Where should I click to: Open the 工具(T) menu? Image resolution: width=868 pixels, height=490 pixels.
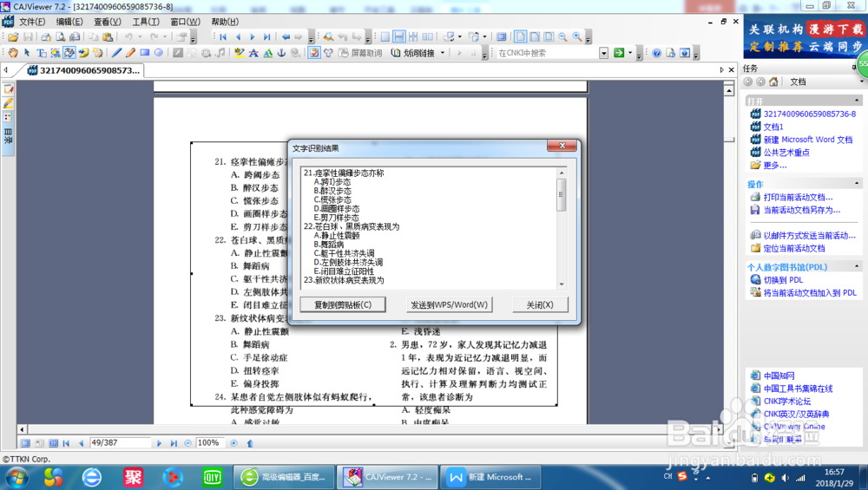coord(146,22)
